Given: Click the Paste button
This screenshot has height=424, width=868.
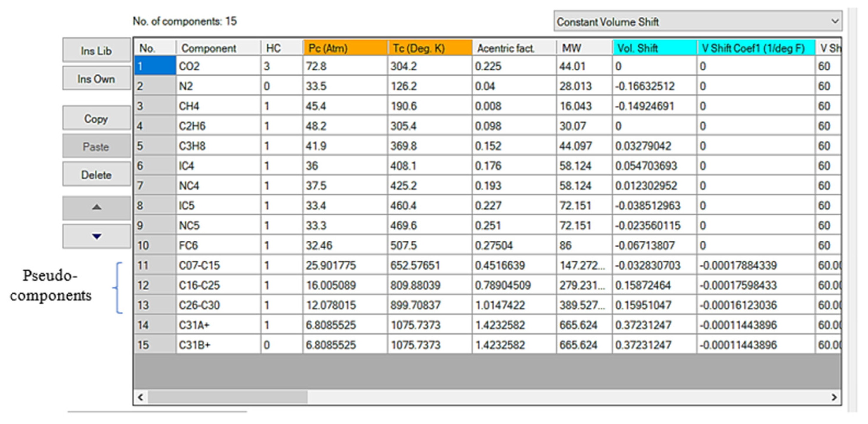Looking at the screenshot, I should (x=96, y=146).
